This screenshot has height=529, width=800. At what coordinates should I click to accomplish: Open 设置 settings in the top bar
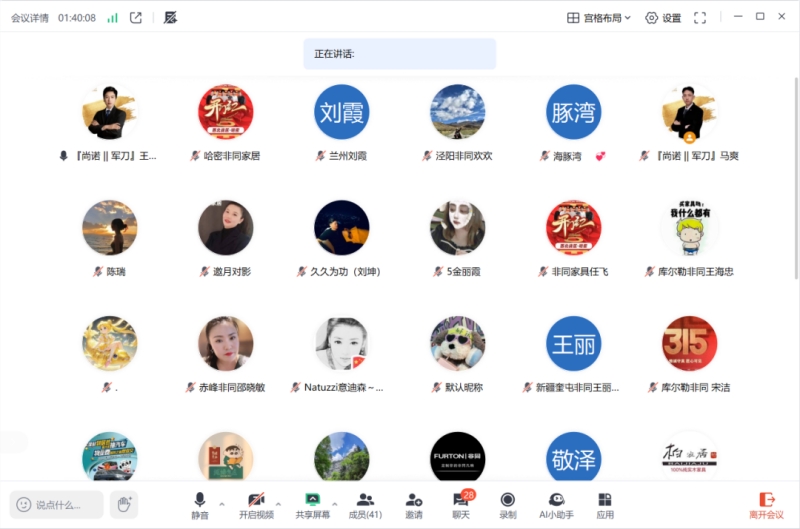click(x=663, y=18)
